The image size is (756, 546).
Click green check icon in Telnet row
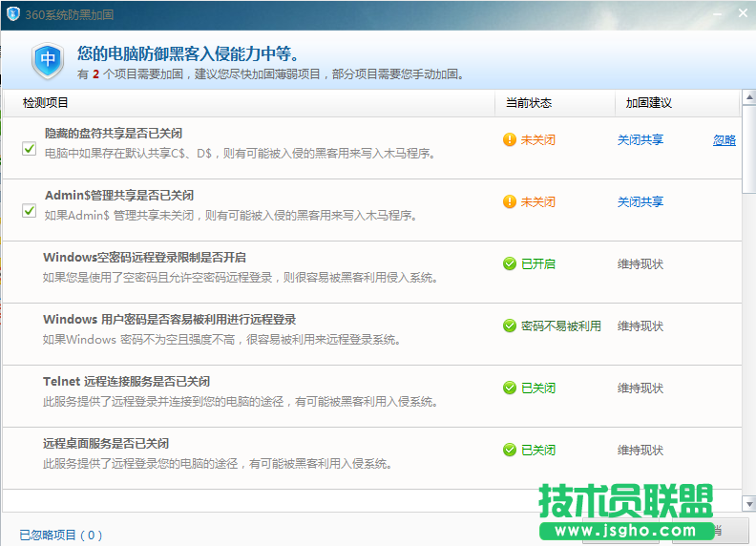510,388
